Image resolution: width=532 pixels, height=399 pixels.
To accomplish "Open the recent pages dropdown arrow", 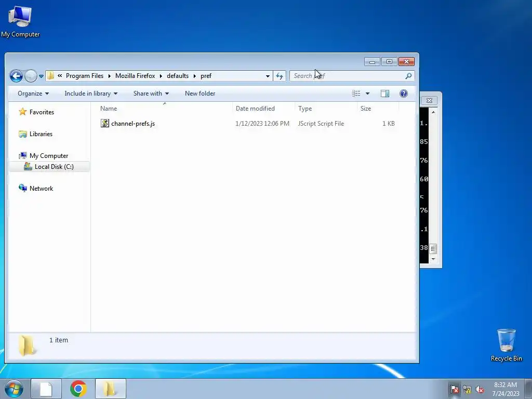I will click(x=41, y=76).
